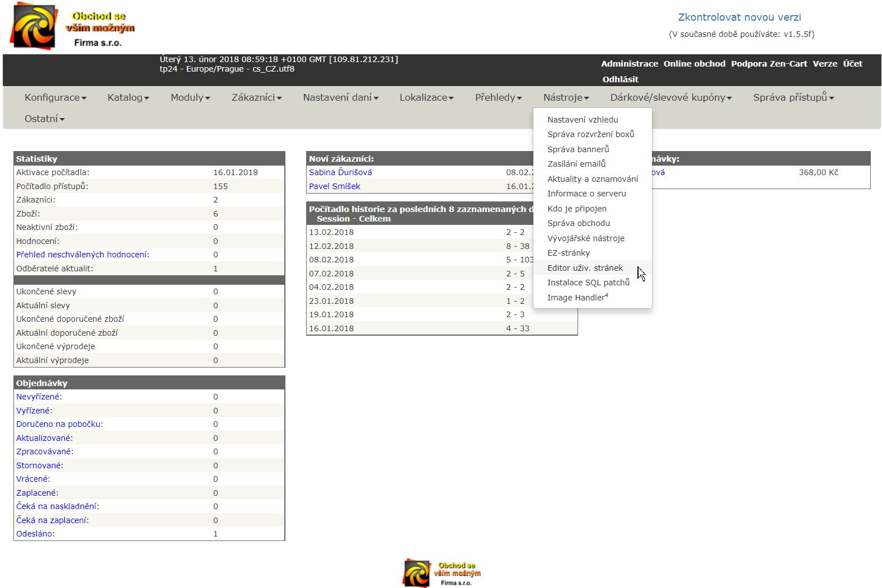Viewport: 882px width, 588px height.
Task: Click the footer store logo
Action: tap(442, 572)
